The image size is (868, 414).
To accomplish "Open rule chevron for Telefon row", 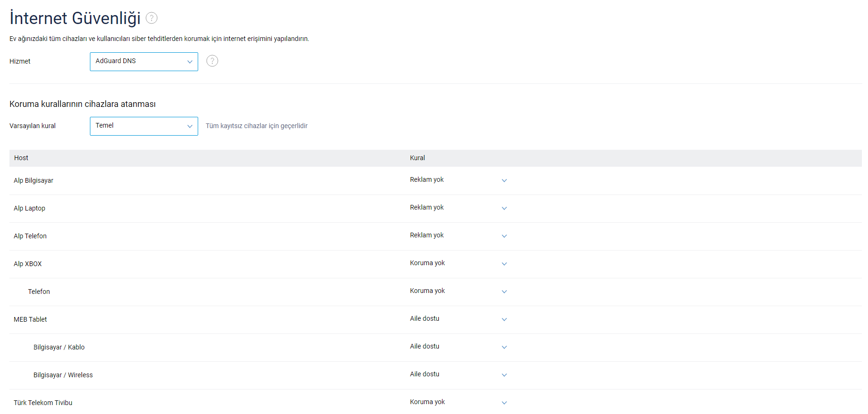I will pyautogui.click(x=504, y=292).
